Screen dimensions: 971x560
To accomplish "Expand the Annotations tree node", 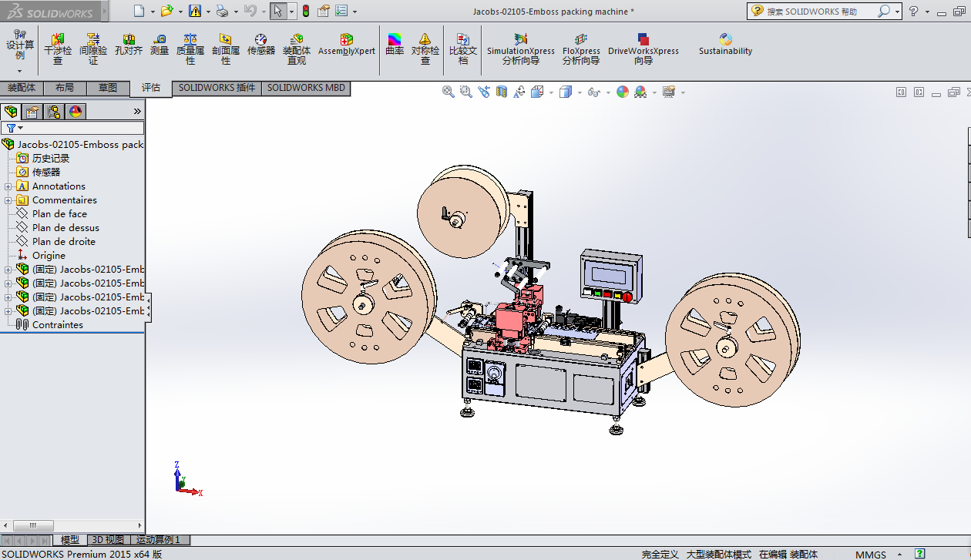I will pos(8,186).
